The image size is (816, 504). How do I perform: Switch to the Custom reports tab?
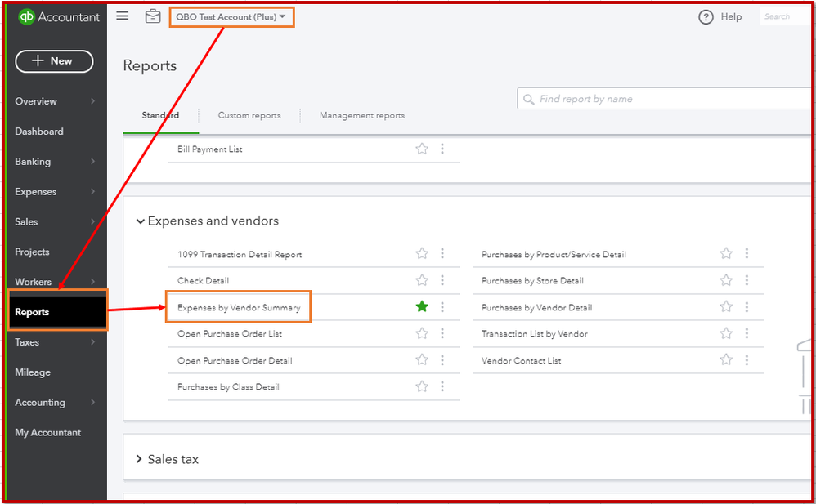tap(249, 115)
